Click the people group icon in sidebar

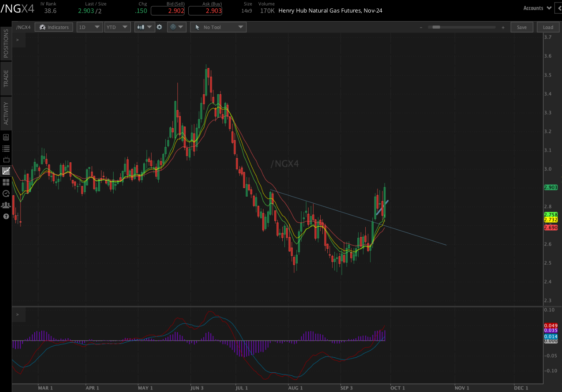coord(6,205)
